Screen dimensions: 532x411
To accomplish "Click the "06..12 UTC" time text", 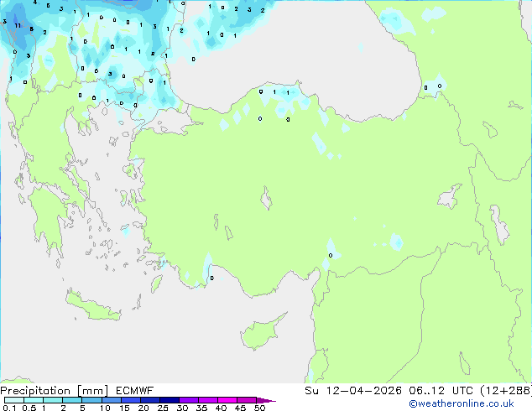I will (x=441, y=391).
